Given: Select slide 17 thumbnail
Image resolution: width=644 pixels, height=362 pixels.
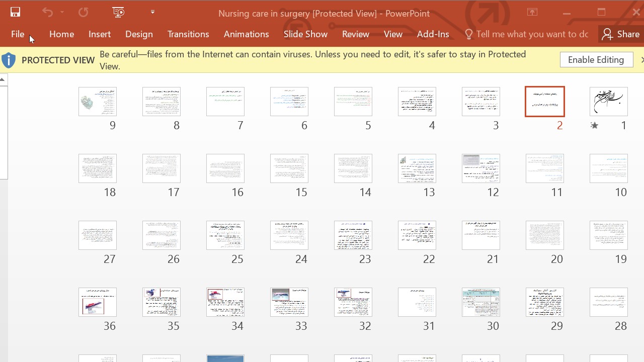Looking at the screenshot, I should 162,168.
